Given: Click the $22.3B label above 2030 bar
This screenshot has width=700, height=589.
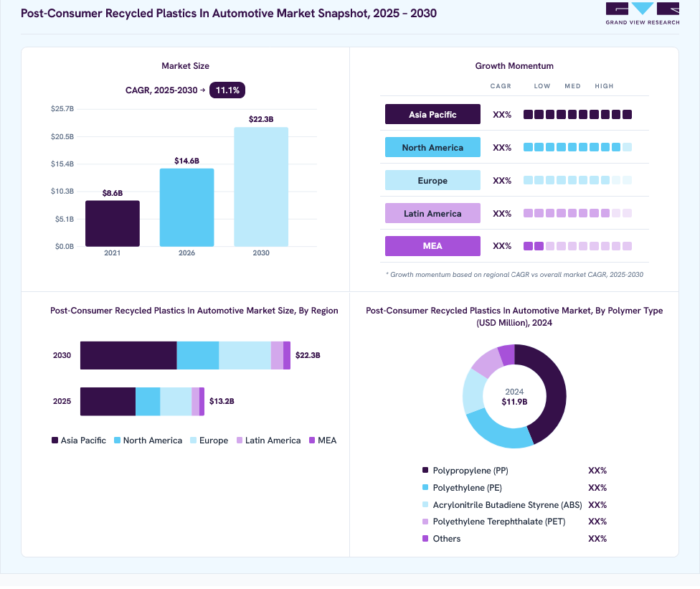Looking at the screenshot, I should 261,119.
